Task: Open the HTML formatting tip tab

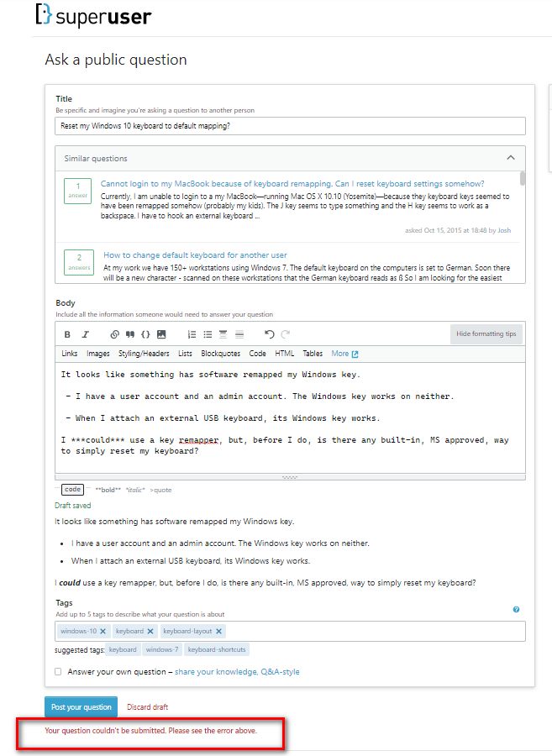Action: pos(285,354)
